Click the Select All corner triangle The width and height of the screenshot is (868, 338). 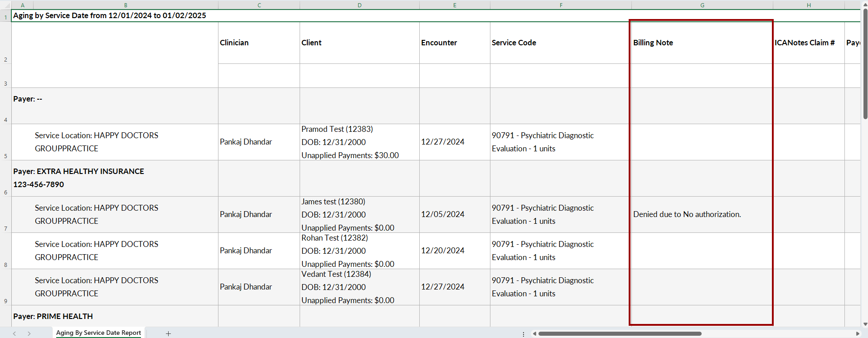coord(5,5)
